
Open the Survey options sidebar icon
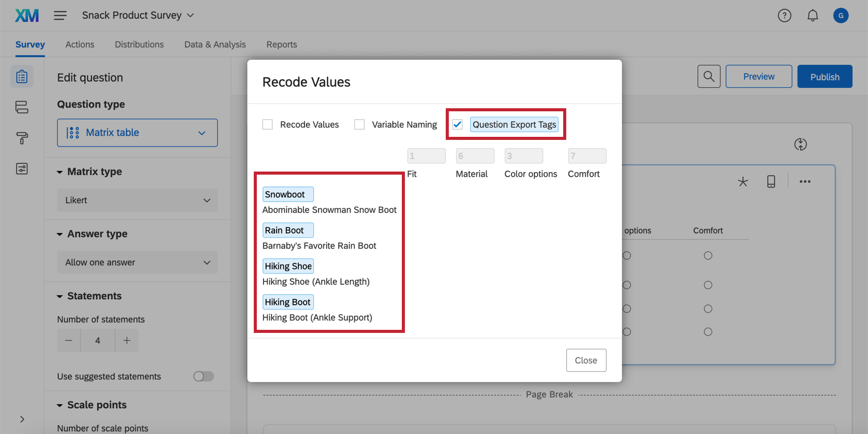[x=22, y=168]
